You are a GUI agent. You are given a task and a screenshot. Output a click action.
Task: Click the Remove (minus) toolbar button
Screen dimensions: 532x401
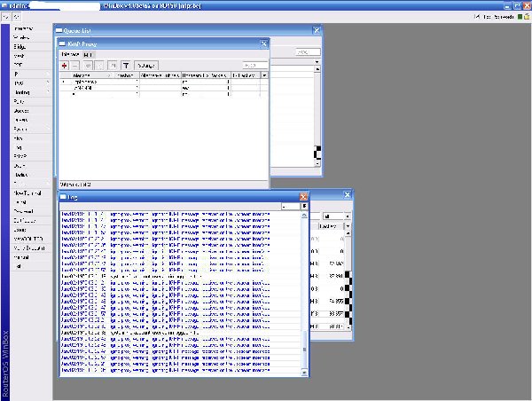click(76, 66)
